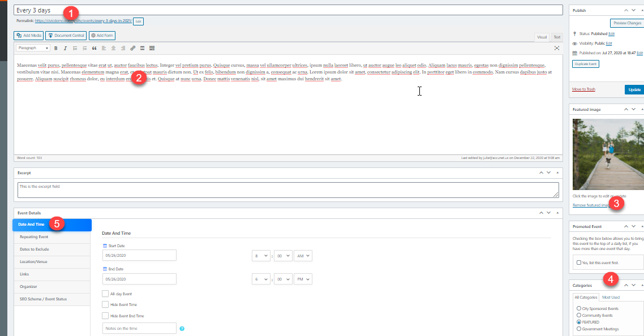644x336 pixels.
Task: Move Featured image panel up
Action: coord(626,109)
